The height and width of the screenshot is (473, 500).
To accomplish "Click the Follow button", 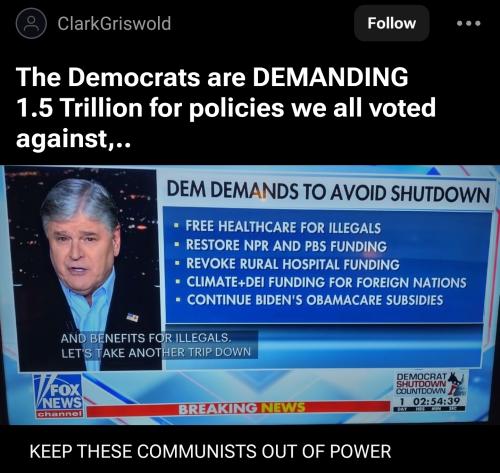I will click(x=391, y=23).
